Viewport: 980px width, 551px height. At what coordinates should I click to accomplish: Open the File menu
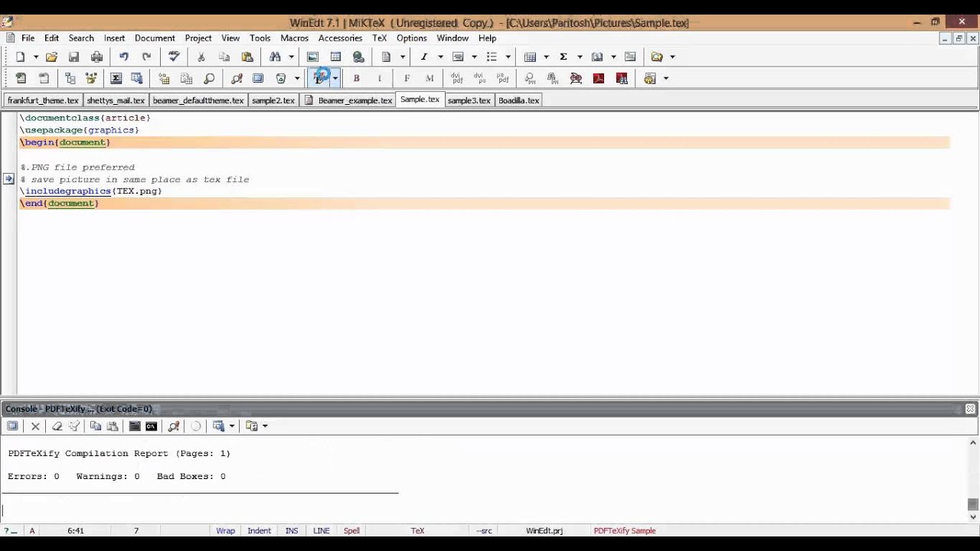tap(28, 37)
